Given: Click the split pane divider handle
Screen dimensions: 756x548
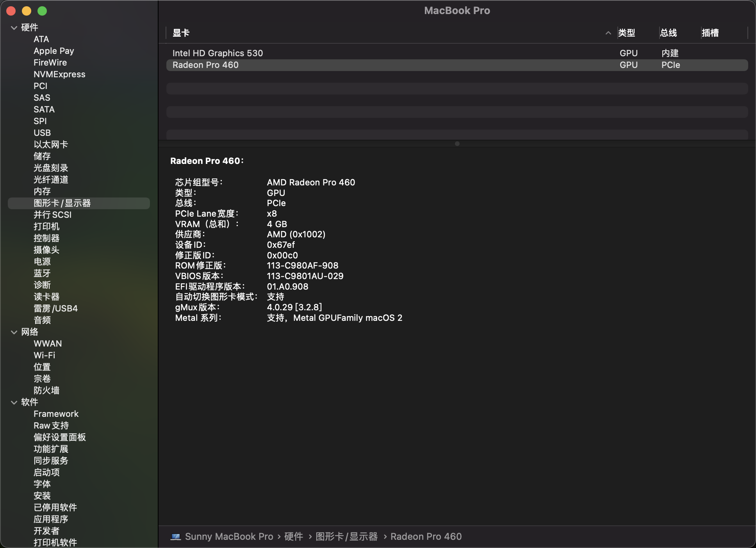Looking at the screenshot, I should click(x=457, y=144).
